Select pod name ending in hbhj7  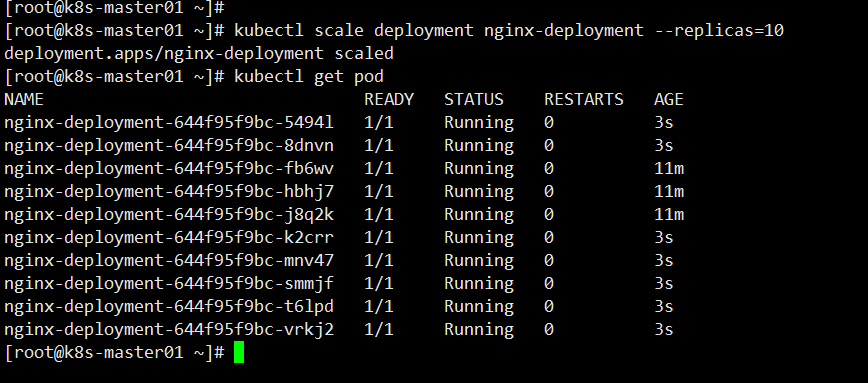click(169, 192)
